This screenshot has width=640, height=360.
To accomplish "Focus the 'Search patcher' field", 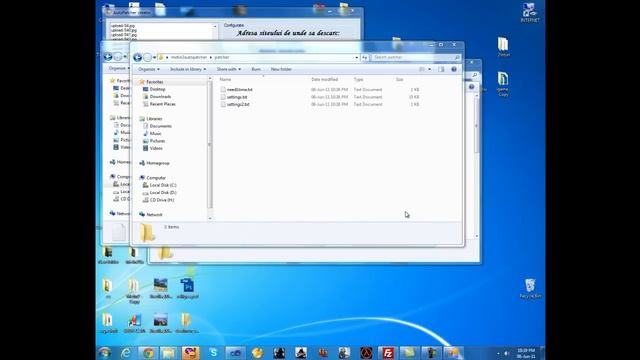I will tap(412, 58).
